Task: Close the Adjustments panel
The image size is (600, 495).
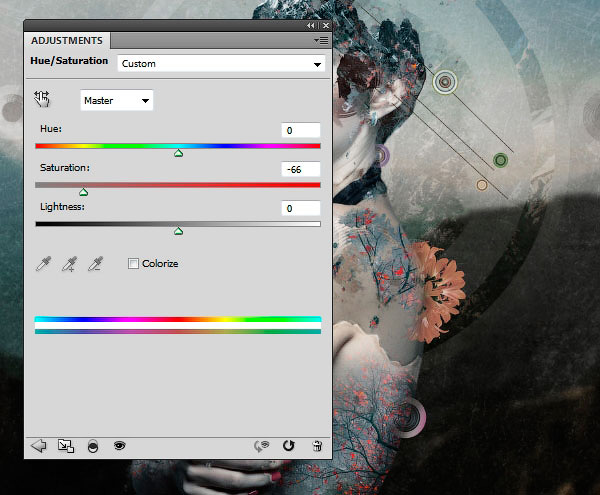Action: pyautogui.click(x=326, y=26)
